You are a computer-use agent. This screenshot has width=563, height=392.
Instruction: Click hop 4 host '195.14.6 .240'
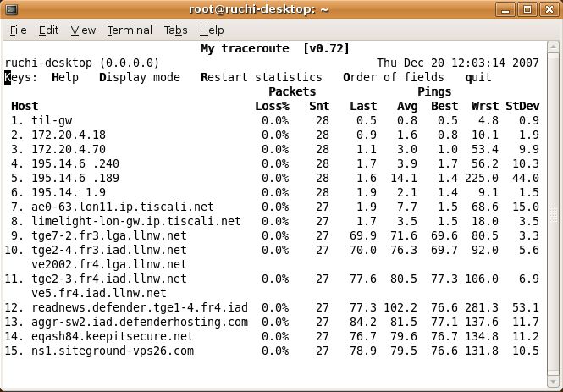coord(75,164)
